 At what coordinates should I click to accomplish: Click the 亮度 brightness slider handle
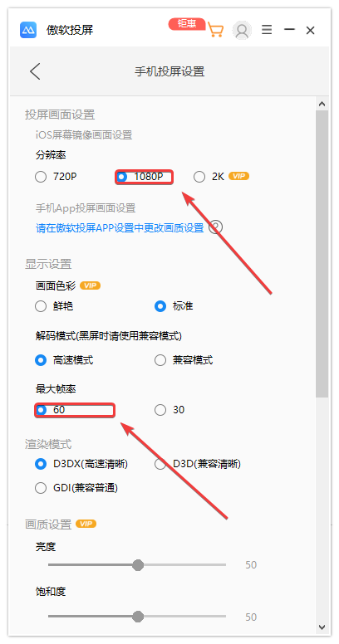click(x=138, y=564)
